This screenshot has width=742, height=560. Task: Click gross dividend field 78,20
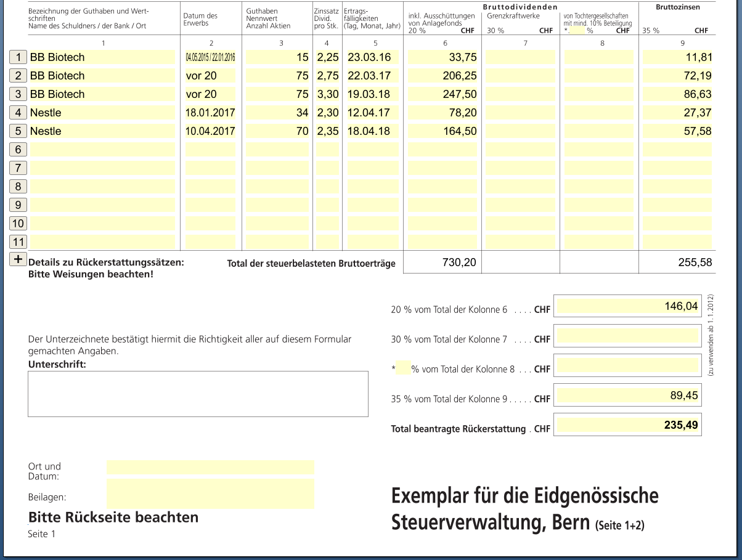point(442,113)
